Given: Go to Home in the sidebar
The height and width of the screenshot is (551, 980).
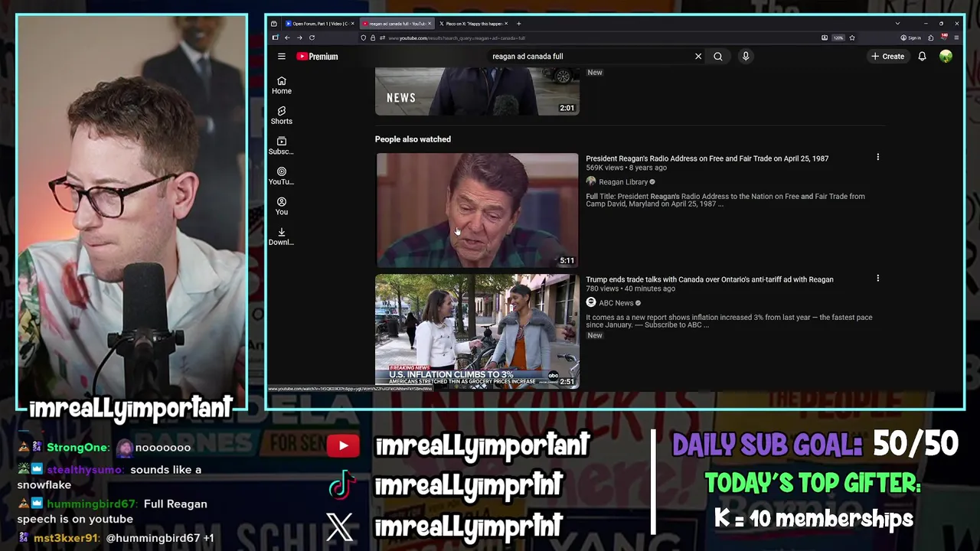Looking at the screenshot, I should [x=282, y=85].
